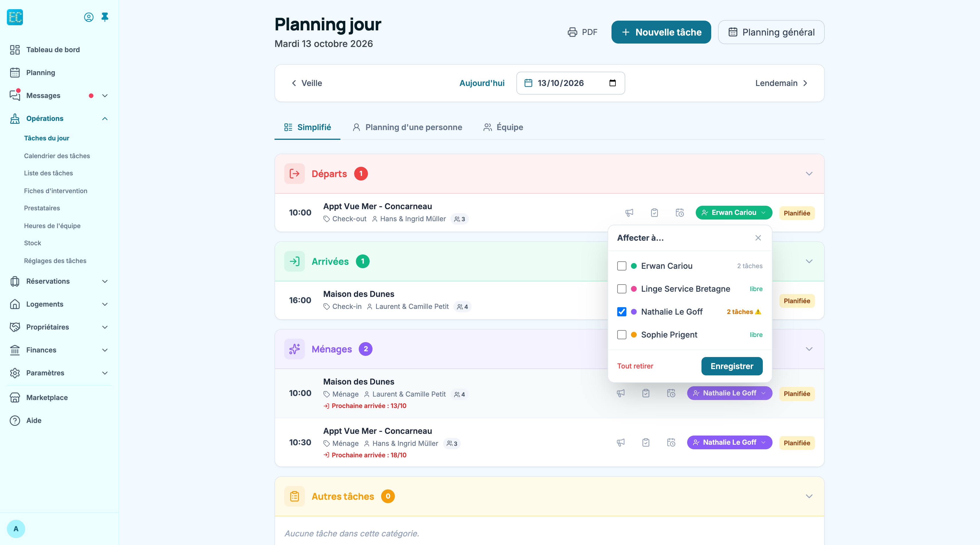The width and height of the screenshot is (980, 545).
Task: Click the calendar-clock icon on Check-out Concarneau row
Action: point(679,213)
